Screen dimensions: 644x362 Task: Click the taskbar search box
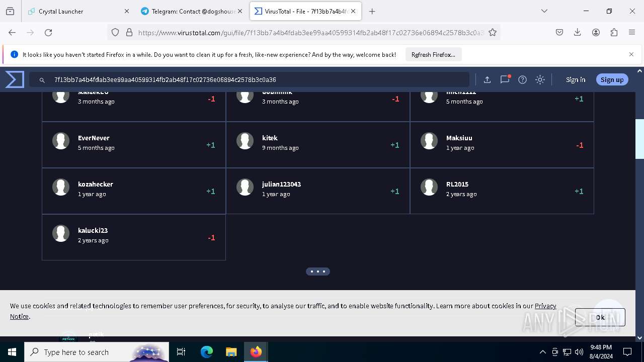[97, 352]
